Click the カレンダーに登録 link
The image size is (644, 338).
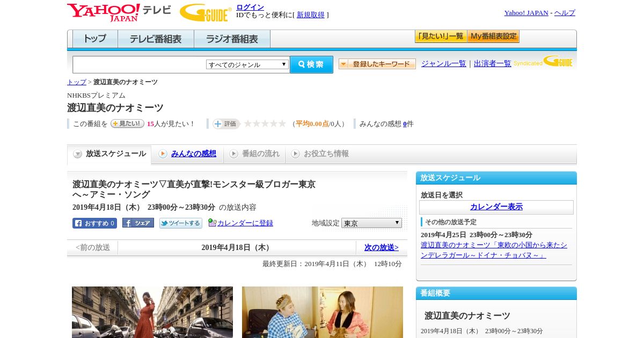[x=245, y=223]
